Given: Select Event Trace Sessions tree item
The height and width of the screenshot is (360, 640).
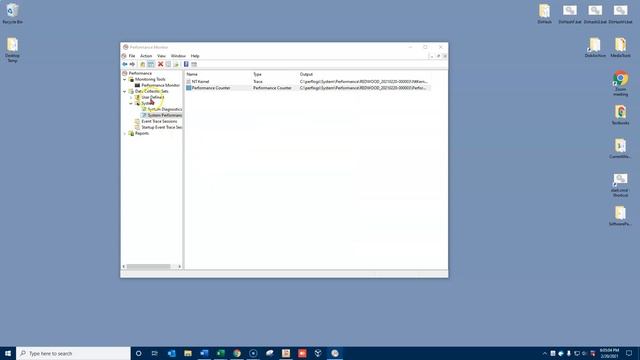Looking at the screenshot, I should (159, 121).
